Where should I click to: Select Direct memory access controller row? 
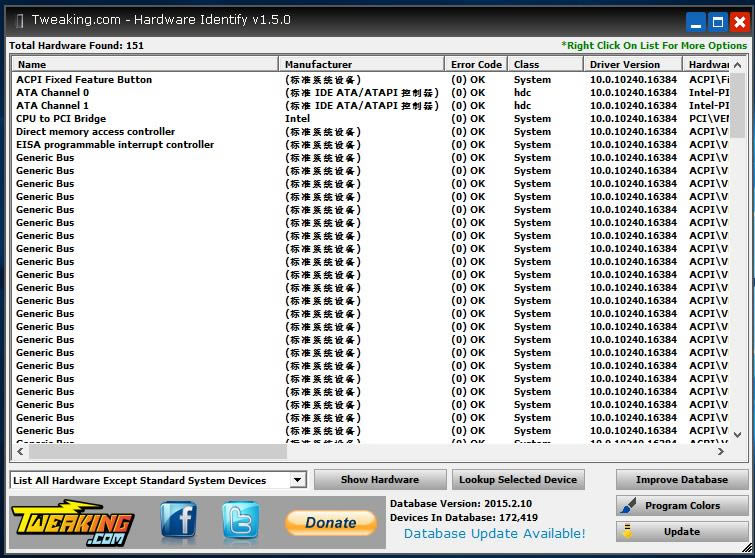pos(371,131)
